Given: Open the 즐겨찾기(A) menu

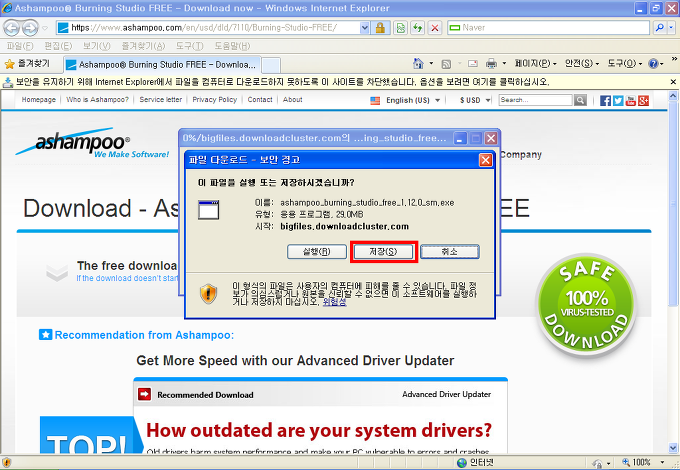Looking at the screenshot, I should click(x=143, y=46).
